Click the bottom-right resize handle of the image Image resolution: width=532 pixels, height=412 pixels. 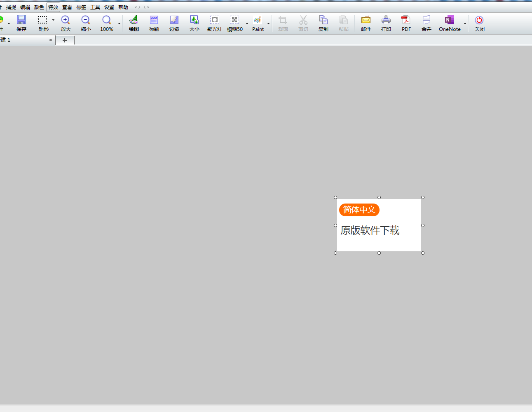(423, 253)
